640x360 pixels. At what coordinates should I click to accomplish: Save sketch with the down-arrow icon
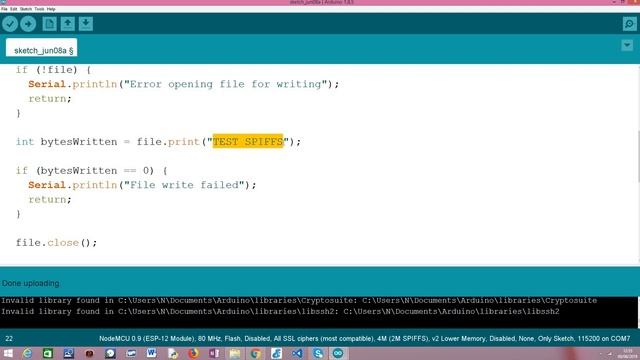coord(86,24)
